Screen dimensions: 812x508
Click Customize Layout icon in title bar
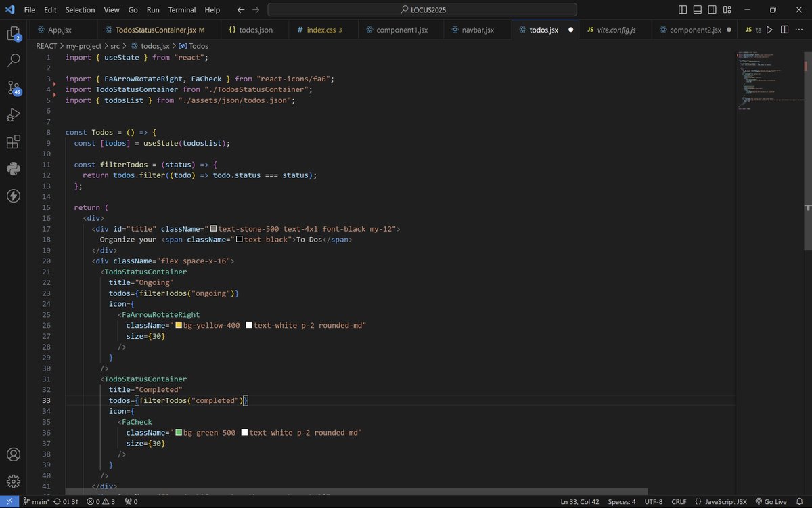(x=727, y=10)
